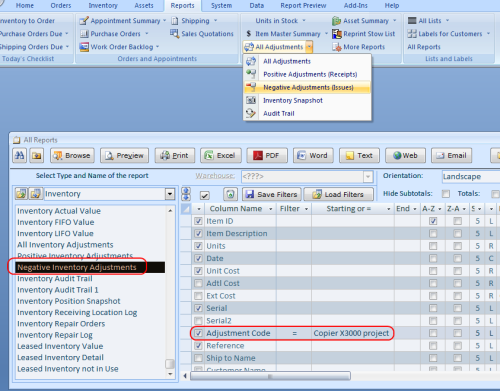500x391 pixels.
Task: Export the report with the Excel button
Action: click(x=221, y=155)
